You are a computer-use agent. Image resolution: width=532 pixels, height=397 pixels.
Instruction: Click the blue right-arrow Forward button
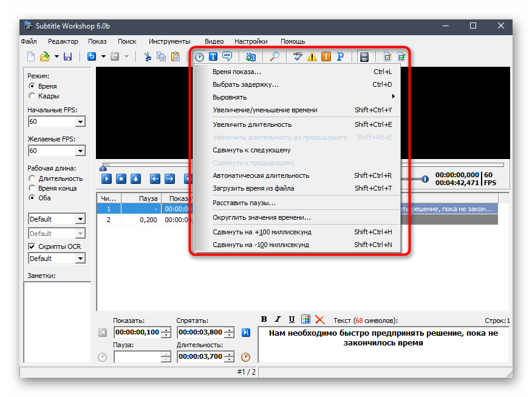[x=169, y=178]
